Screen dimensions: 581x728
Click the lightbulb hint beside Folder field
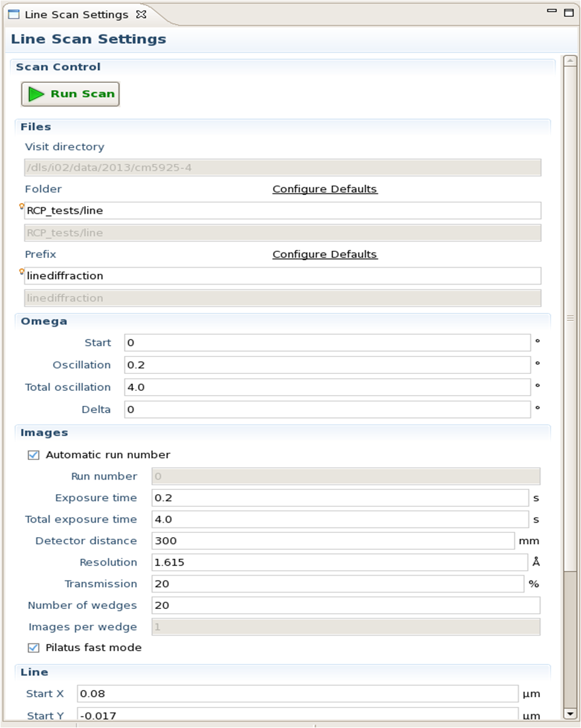pos(22,206)
